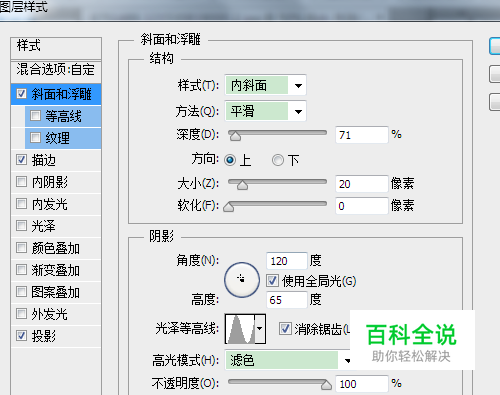Screen dimensions: 500x395
Task: Enable the 纹理 checkbox
Action: point(35,138)
